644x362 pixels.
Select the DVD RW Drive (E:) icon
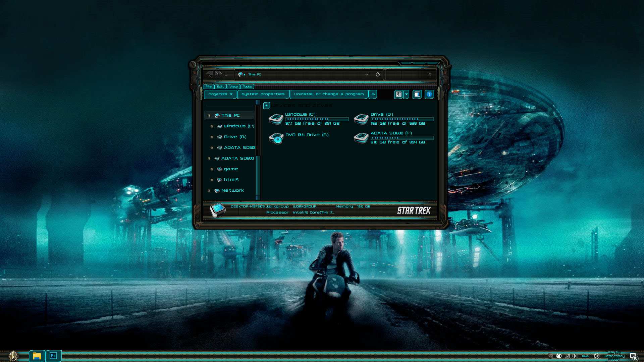point(276,138)
